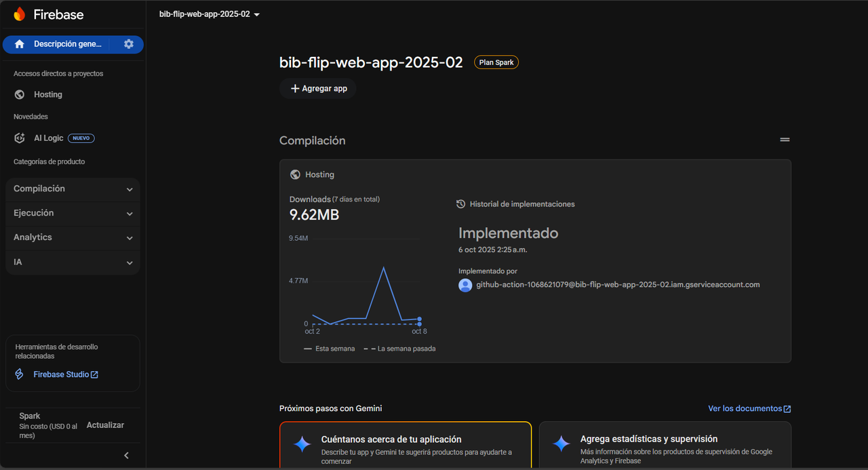
Task: Open Firebase Studio external link icon
Action: pos(95,374)
